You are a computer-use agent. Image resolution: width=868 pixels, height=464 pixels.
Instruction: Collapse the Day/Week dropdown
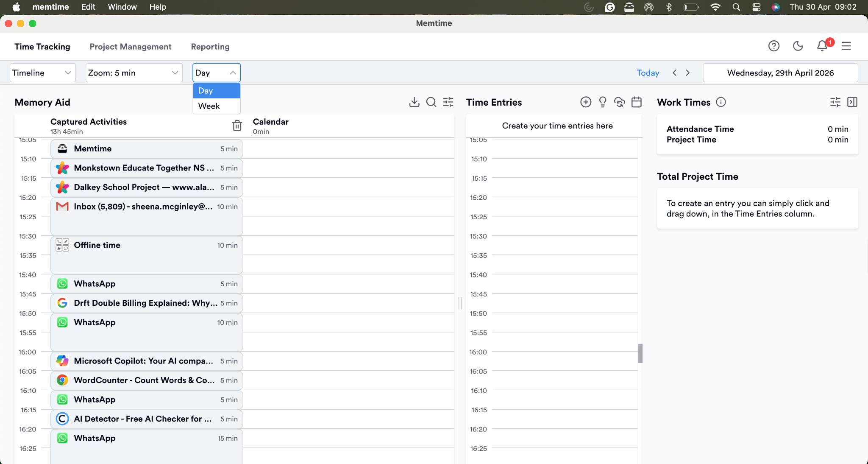217,73
